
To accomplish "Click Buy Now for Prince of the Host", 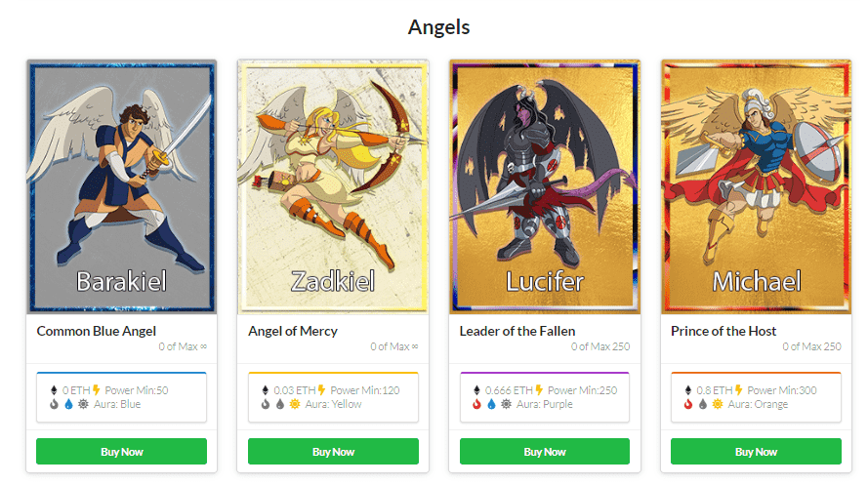I will [756, 451].
